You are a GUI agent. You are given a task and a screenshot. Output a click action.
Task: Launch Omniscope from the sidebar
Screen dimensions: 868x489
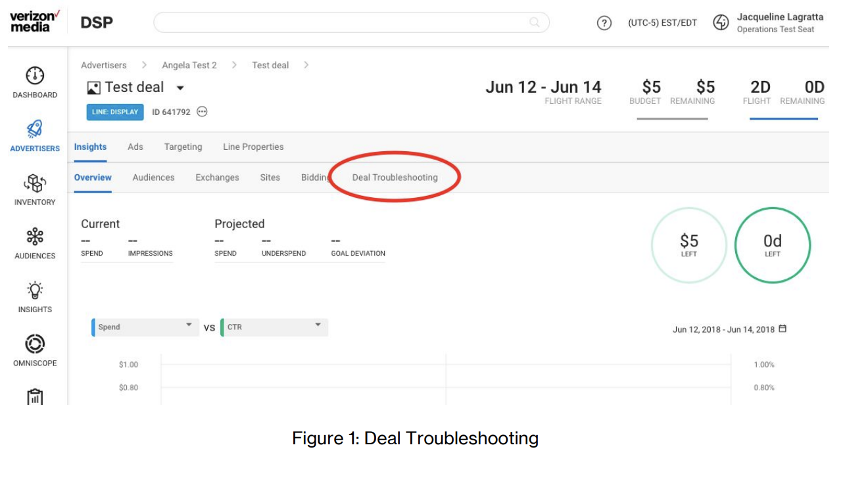pos(35,344)
